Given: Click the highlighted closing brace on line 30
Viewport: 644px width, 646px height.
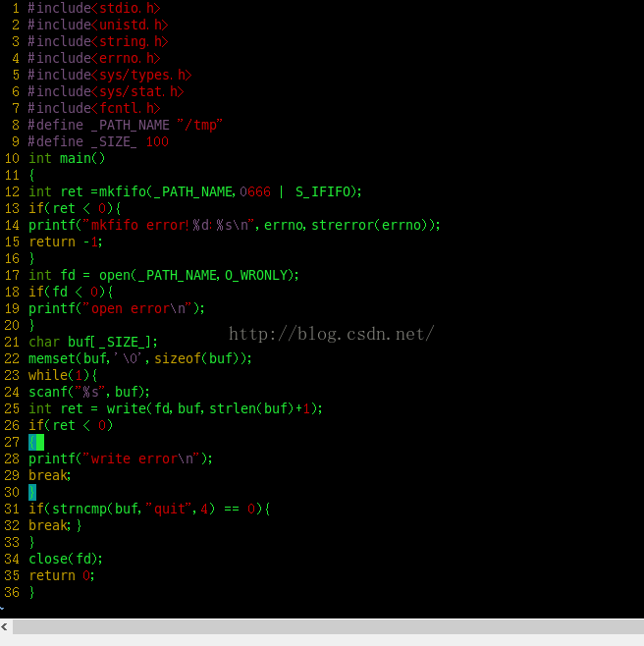Looking at the screenshot, I should point(32,492).
